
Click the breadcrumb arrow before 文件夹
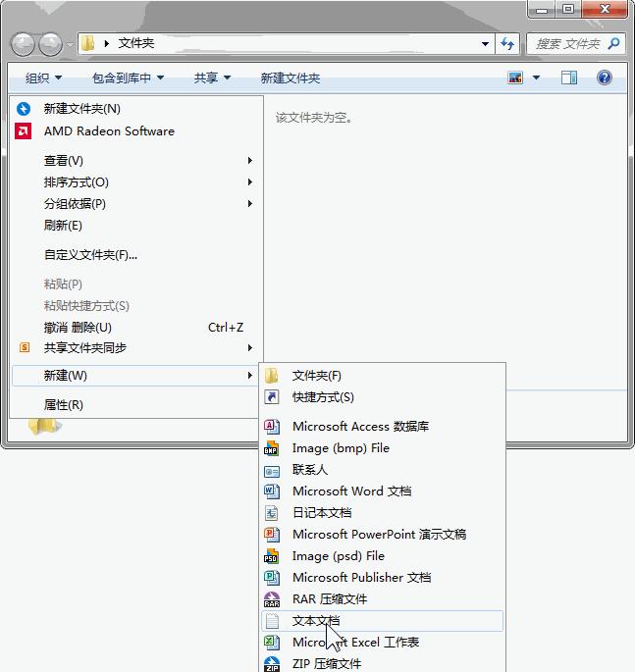pos(107,43)
